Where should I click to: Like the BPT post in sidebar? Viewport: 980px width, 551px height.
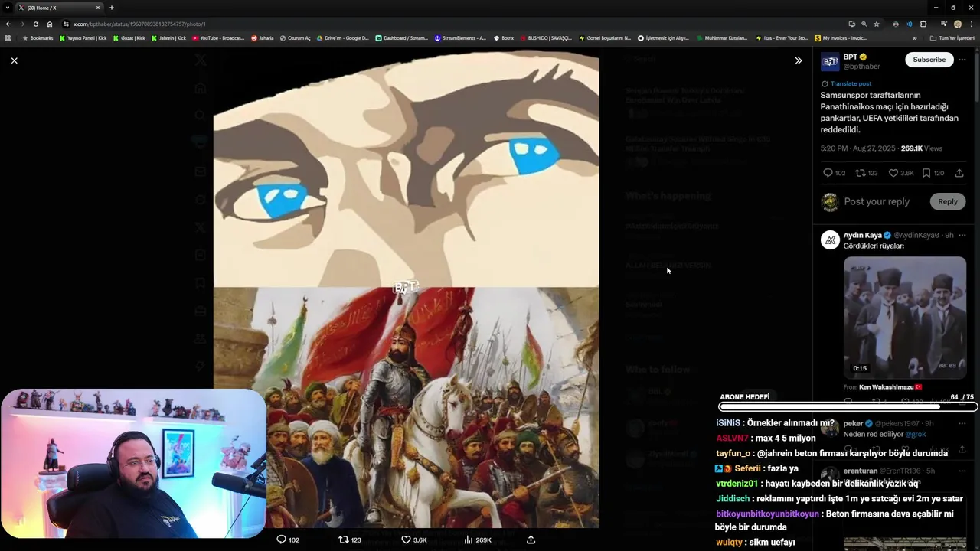pyautogui.click(x=893, y=173)
